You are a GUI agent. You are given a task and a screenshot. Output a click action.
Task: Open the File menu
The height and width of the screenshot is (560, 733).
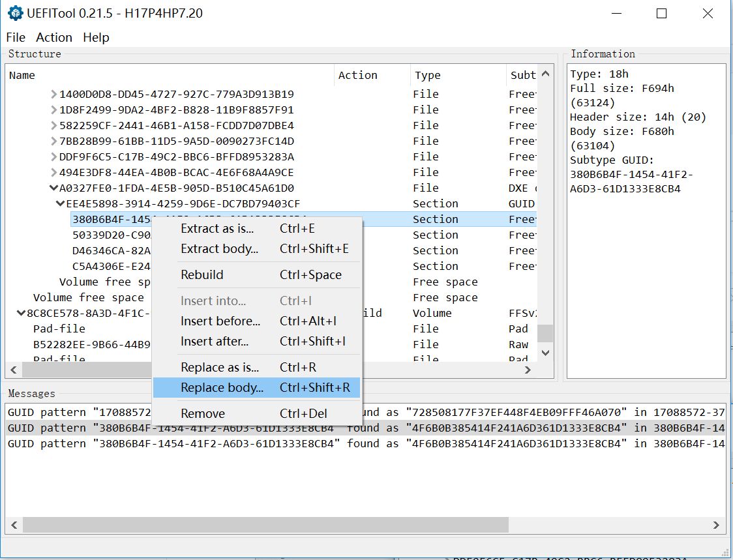pos(16,37)
